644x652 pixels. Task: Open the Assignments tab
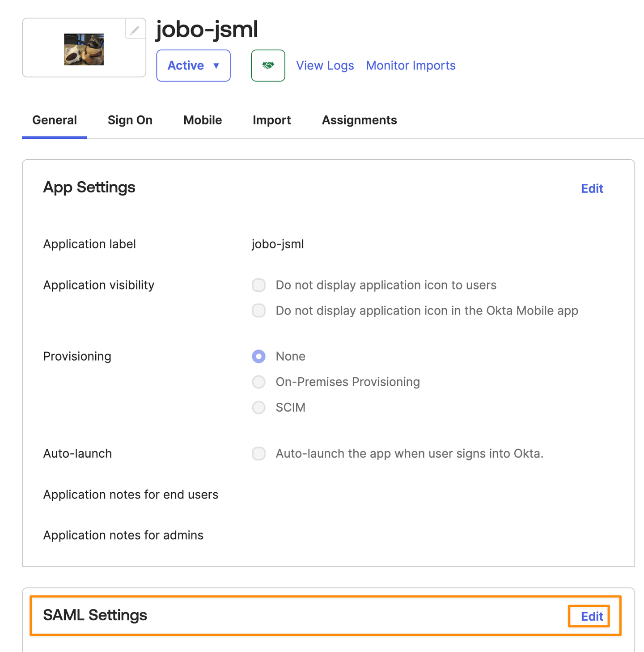(x=359, y=120)
